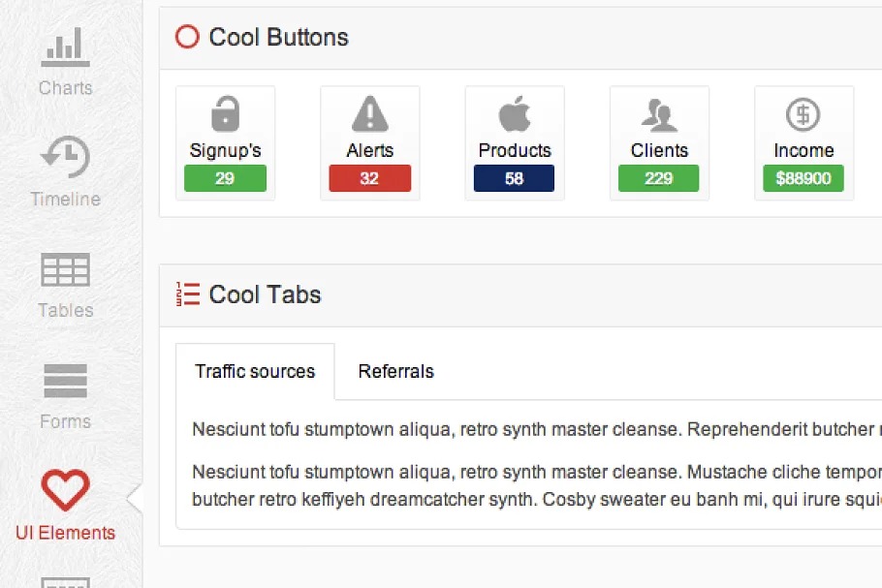
Task: Click the Cool Tabs numbered list icon
Action: [187, 294]
